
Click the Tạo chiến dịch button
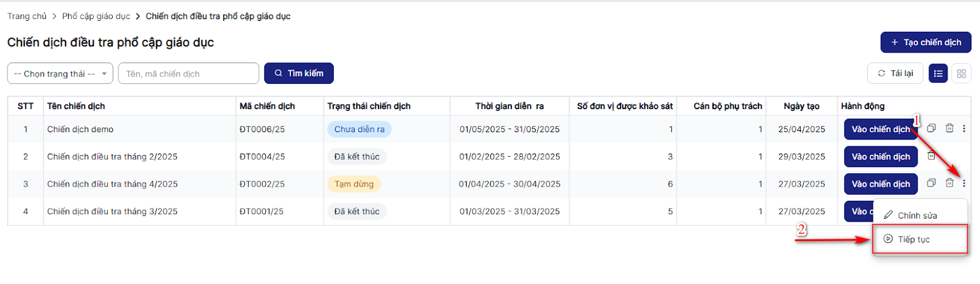coord(925,42)
